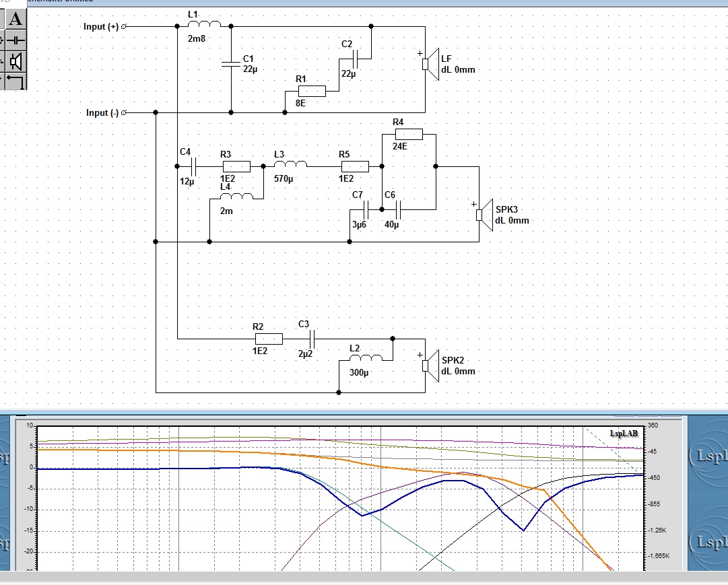Select the text annotation tool A

15,19
